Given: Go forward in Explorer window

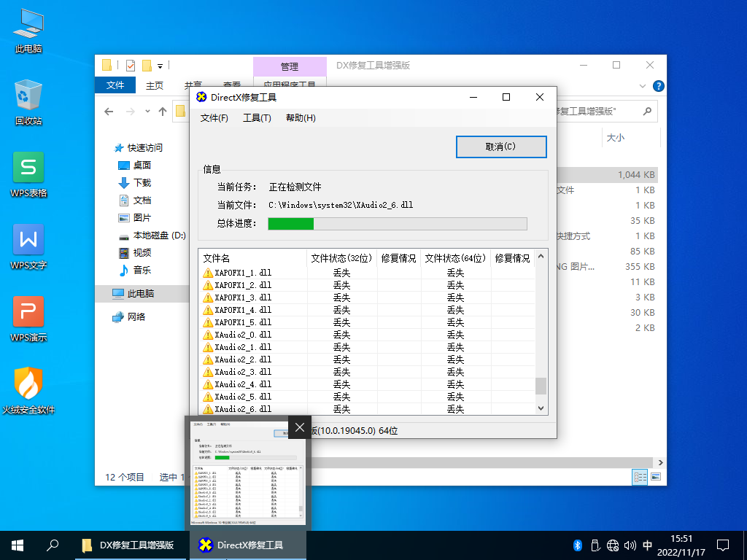Looking at the screenshot, I should tap(130, 112).
